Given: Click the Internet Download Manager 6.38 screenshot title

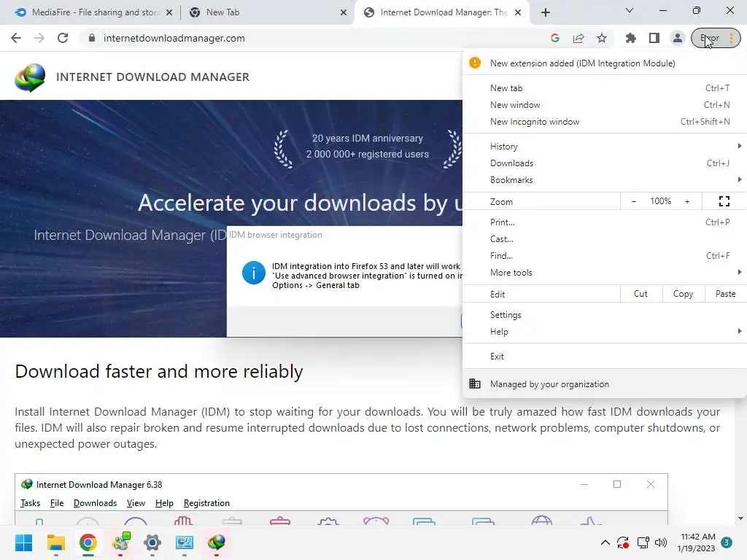Looking at the screenshot, I should (x=99, y=485).
